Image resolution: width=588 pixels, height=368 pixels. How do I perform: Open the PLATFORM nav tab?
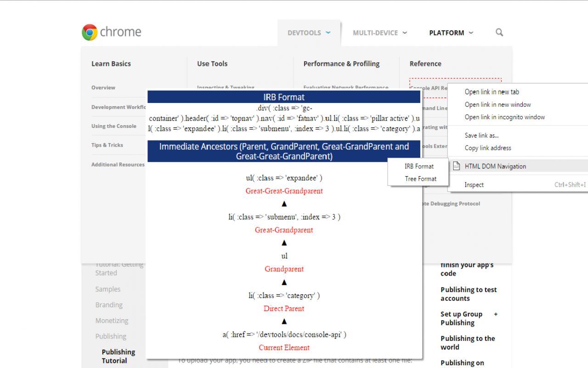[x=451, y=33]
